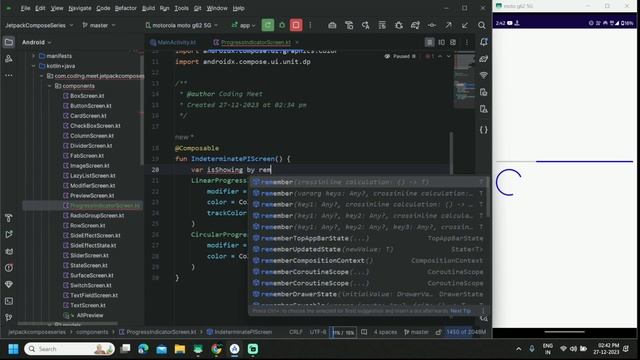This screenshot has width=640, height=360.
Task: Open editor tabs options menu
Action: [467, 42]
